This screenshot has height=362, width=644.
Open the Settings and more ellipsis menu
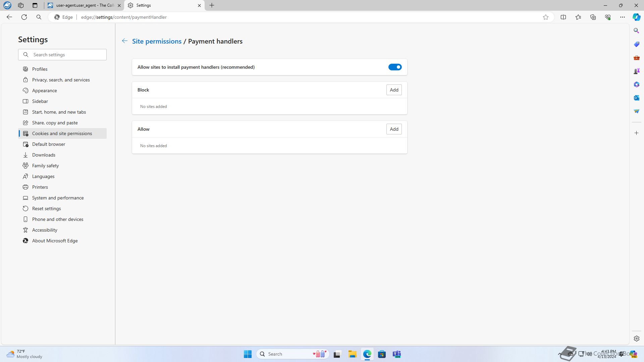(623, 17)
